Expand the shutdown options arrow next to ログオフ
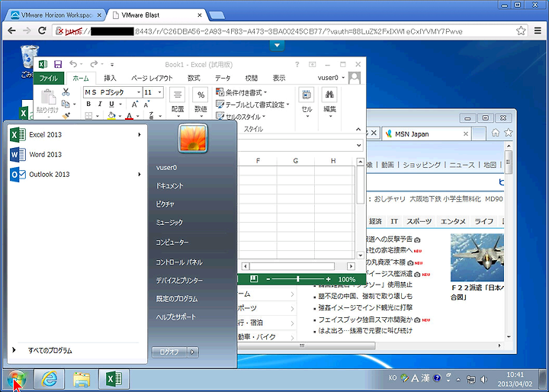 (193, 352)
